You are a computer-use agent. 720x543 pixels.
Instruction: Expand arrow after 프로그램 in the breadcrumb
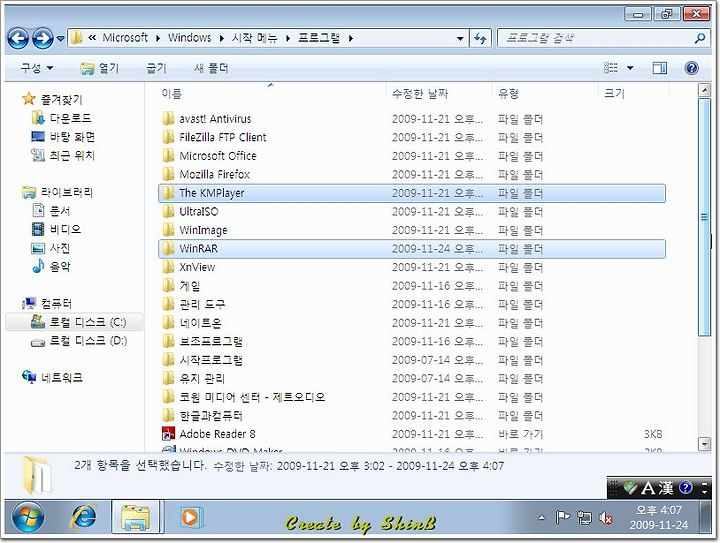pos(350,38)
